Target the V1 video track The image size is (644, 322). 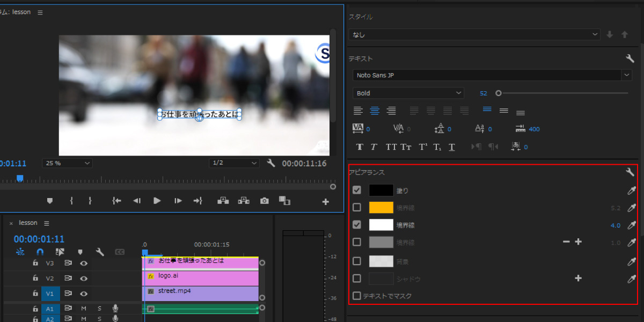(x=50, y=294)
